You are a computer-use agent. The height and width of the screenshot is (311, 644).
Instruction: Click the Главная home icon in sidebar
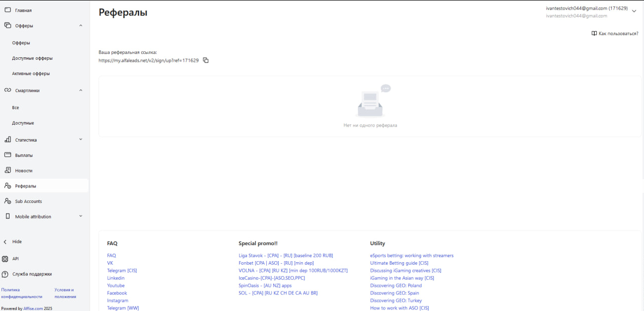point(8,10)
